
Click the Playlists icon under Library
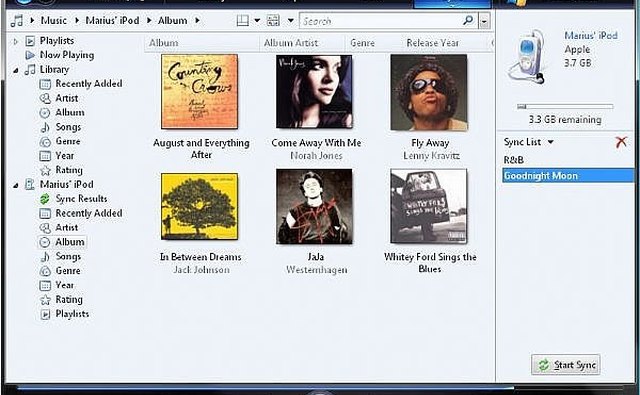coord(30,41)
